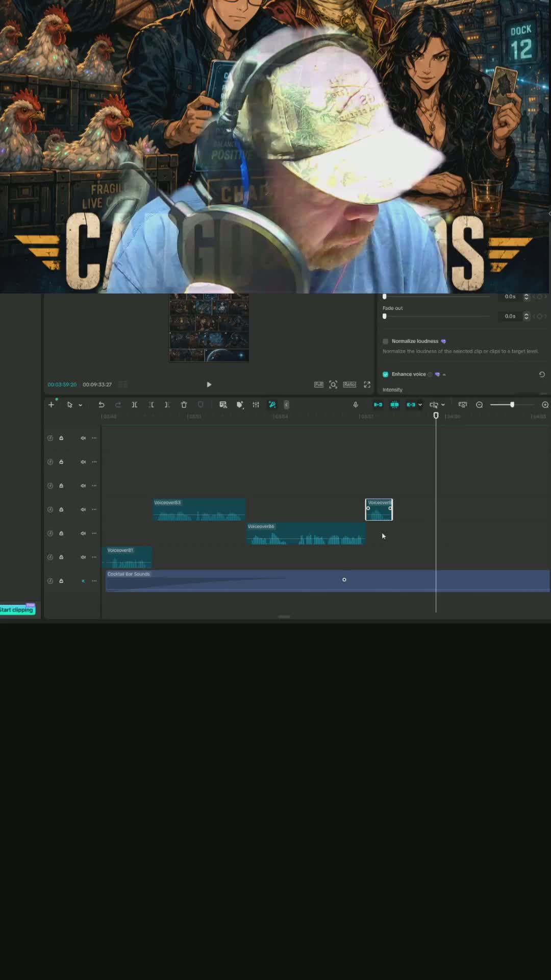Screen dimensions: 551x980
Task: Select the Voiceover83 audio clip
Action: [x=199, y=509]
